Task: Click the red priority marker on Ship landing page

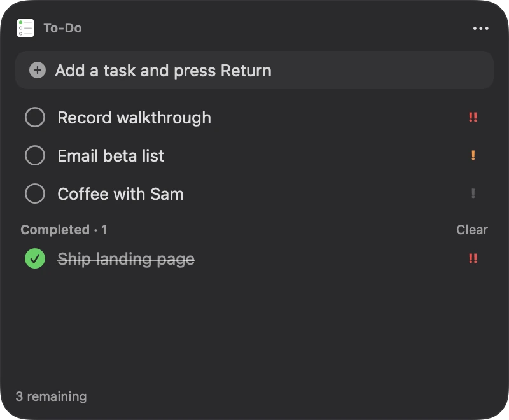Action: pyautogui.click(x=473, y=259)
